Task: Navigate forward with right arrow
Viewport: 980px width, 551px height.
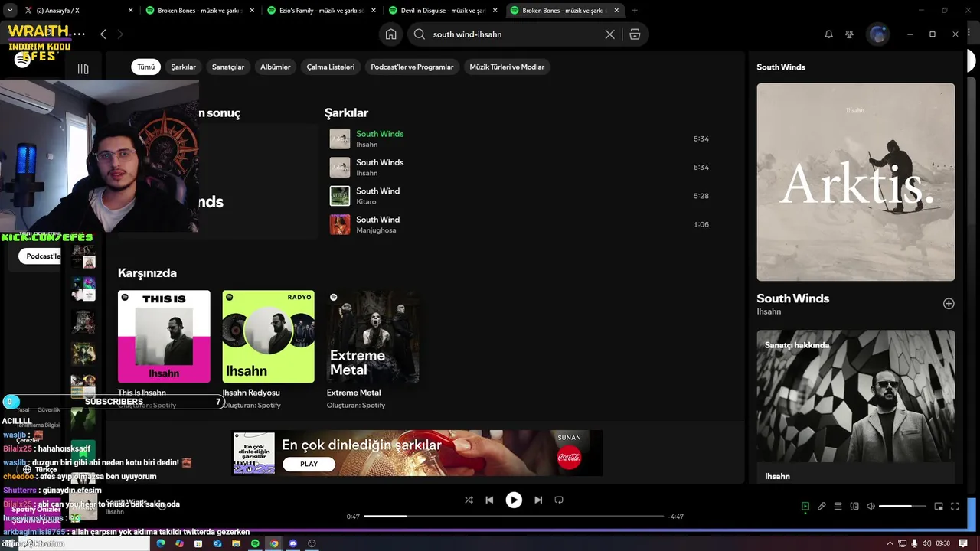Action: 120,34
